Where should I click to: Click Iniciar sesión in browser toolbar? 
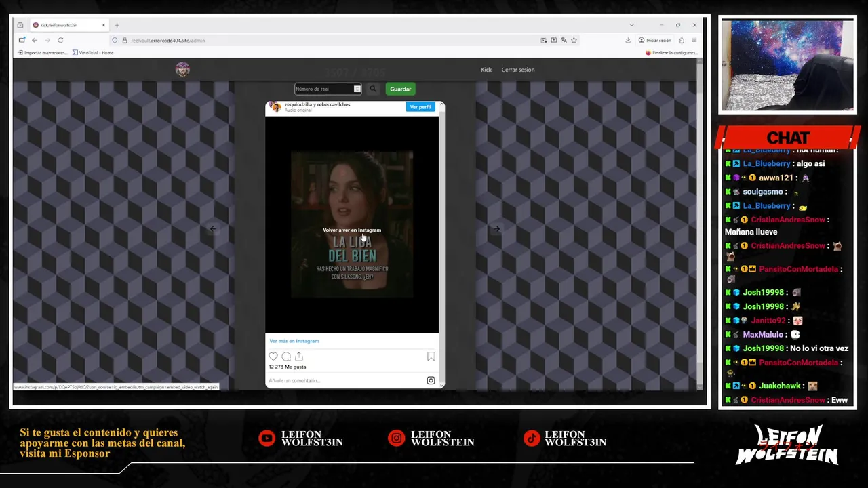click(x=654, y=40)
